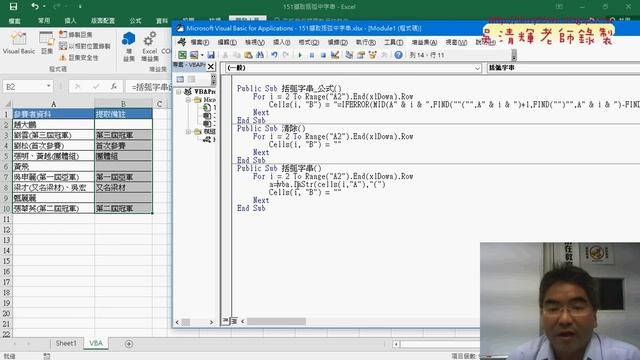Switch to Sheet1 worksheet tab

pos(66,343)
